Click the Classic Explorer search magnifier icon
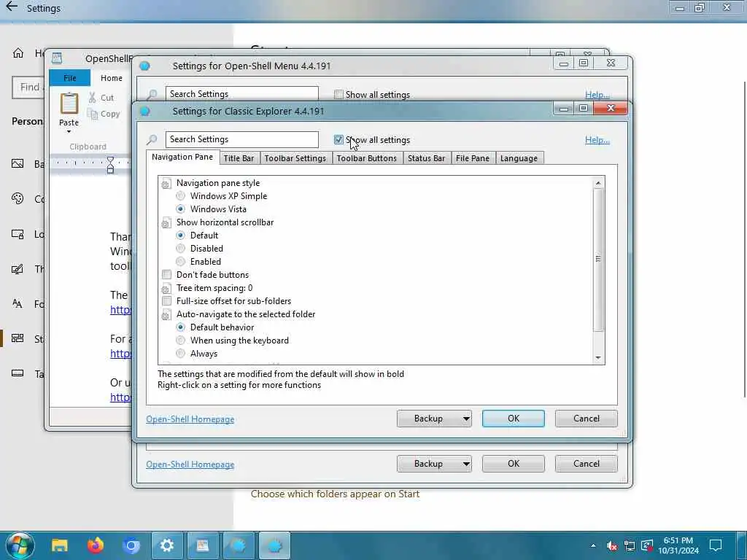 pos(152,139)
